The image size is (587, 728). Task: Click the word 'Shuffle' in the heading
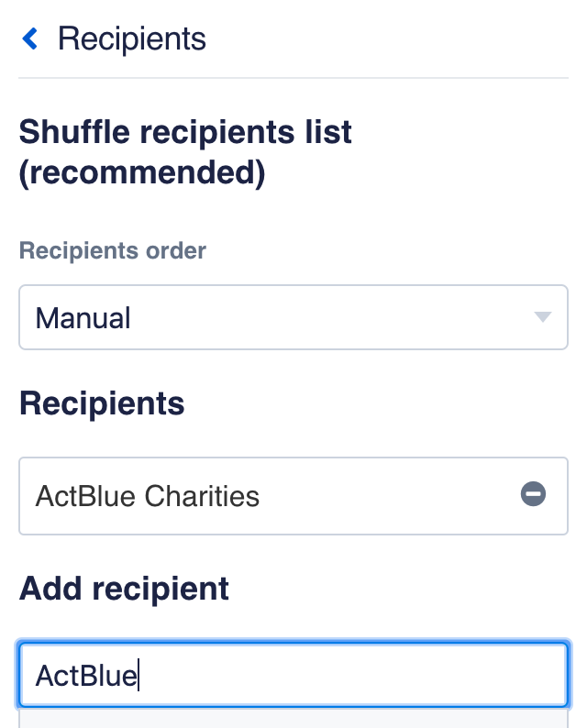73,131
